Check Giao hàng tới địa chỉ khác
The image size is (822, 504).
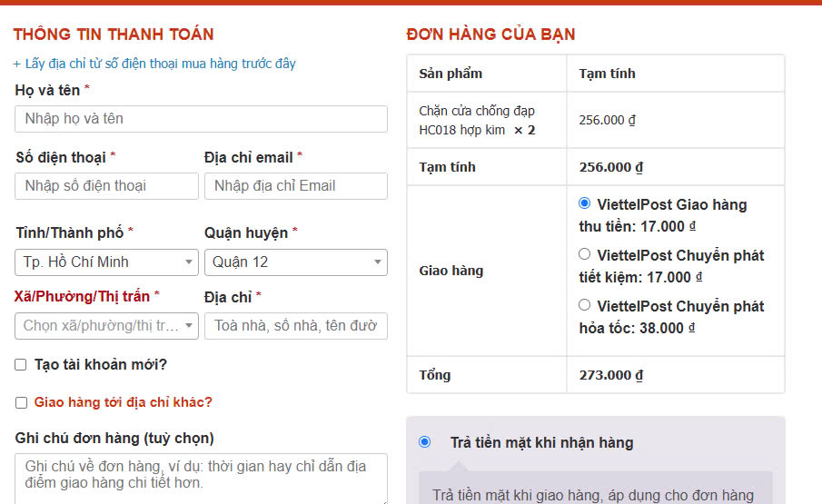coord(21,403)
